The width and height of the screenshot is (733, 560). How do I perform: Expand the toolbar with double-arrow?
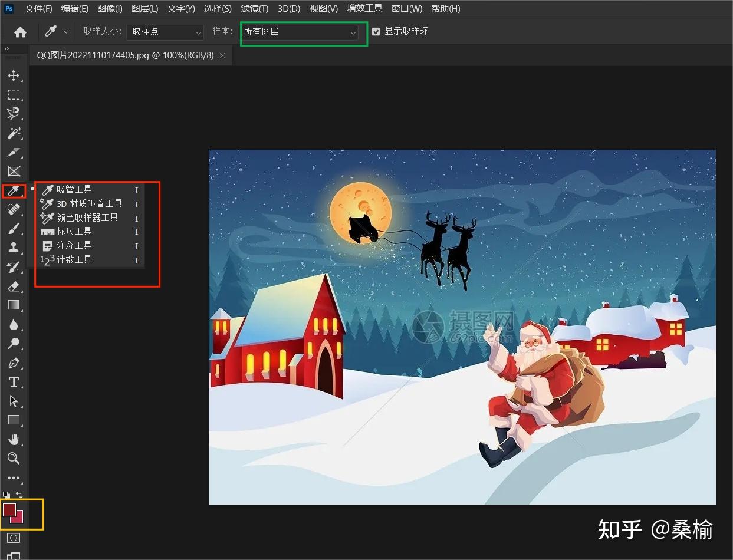pyautogui.click(x=6, y=49)
